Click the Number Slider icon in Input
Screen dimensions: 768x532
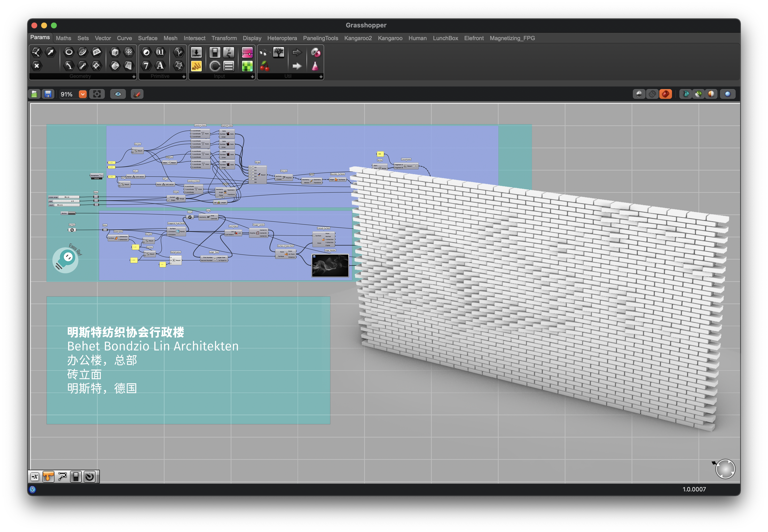[196, 52]
